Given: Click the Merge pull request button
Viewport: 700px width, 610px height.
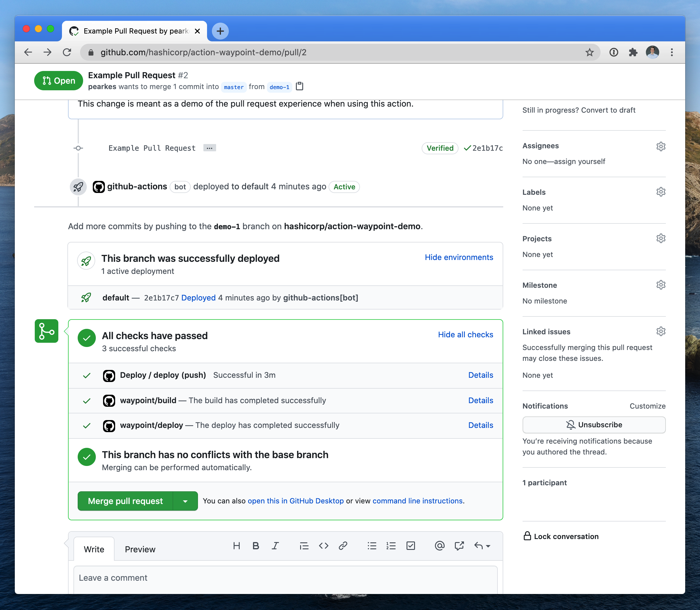Looking at the screenshot, I should (x=125, y=501).
